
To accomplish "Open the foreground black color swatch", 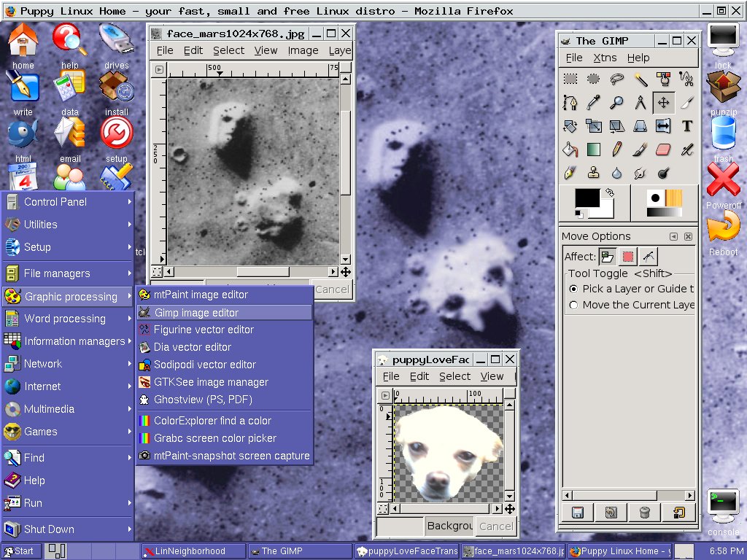I will tap(587, 198).
